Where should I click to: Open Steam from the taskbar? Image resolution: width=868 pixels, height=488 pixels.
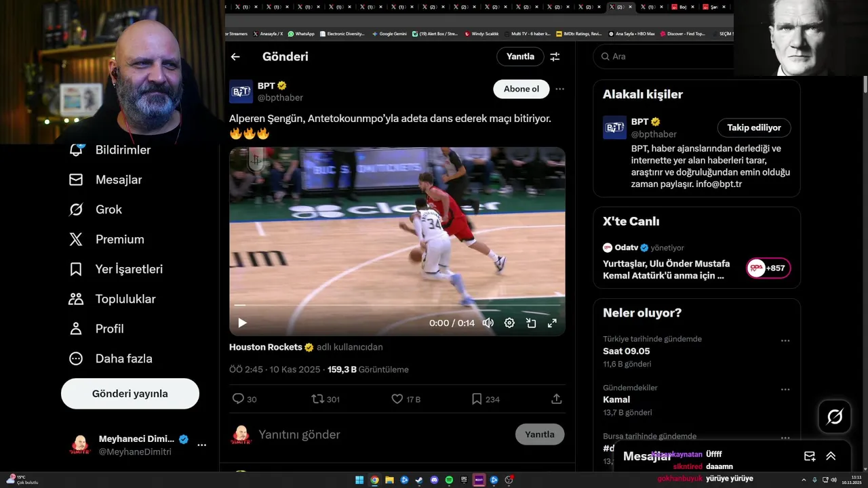419,481
